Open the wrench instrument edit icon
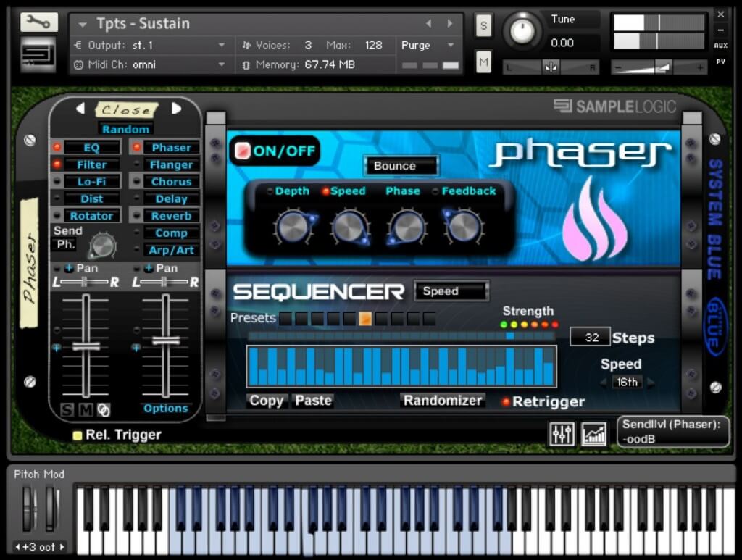 (x=38, y=22)
